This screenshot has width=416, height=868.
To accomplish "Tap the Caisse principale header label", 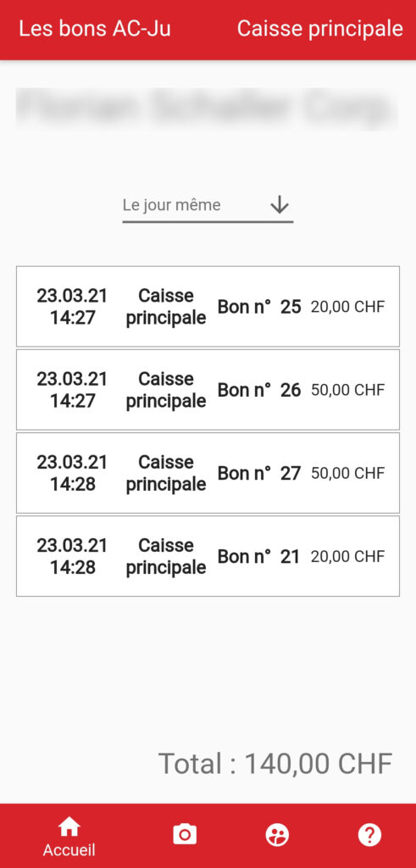I will 320,29.
